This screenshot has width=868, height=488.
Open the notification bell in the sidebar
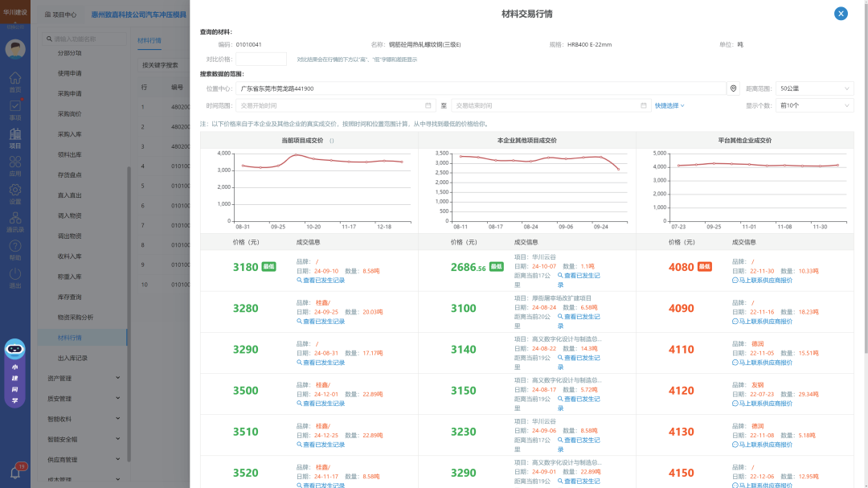coord(14,473)
